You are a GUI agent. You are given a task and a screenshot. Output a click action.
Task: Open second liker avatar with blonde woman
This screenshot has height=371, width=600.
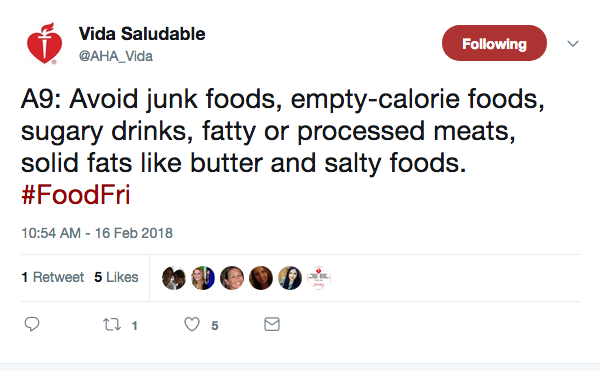pos(203,278)
